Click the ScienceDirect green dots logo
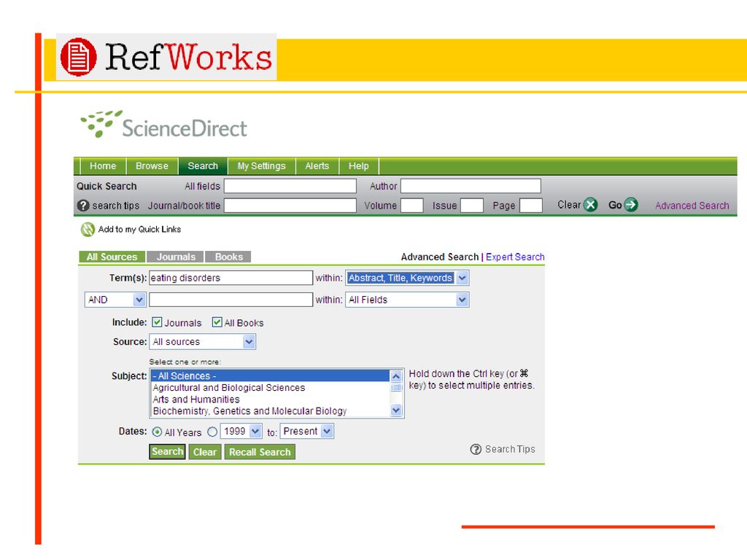747x560 pixels. click(x=101, y=124)
